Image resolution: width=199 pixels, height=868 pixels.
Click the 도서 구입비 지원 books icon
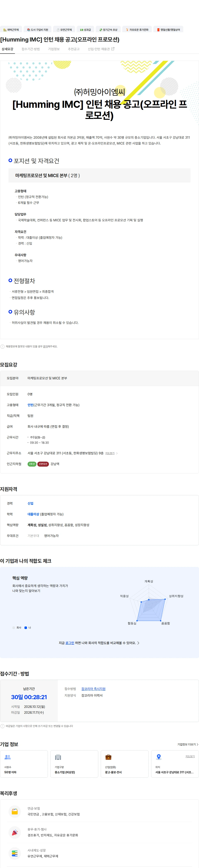coord(29,30)
